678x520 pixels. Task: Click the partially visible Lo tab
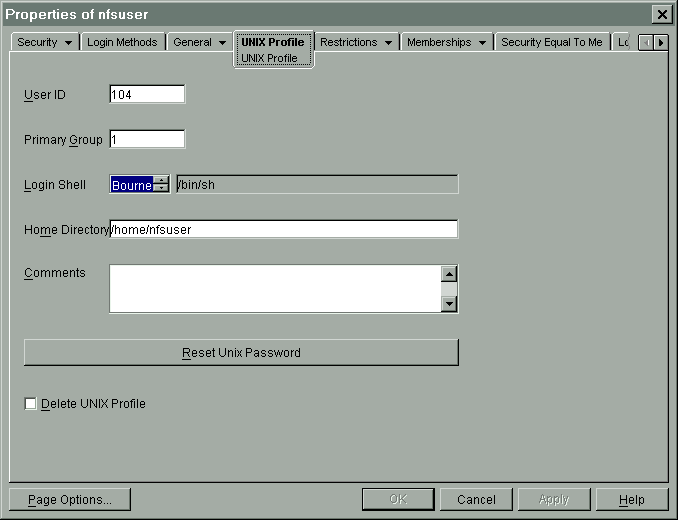tap(623, 42)
